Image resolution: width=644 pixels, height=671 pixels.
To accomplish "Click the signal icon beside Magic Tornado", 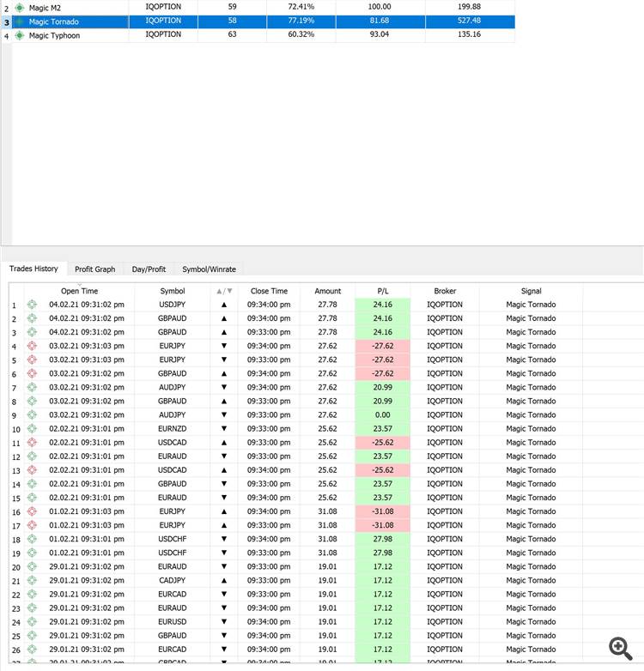I will tap(20, 21).
